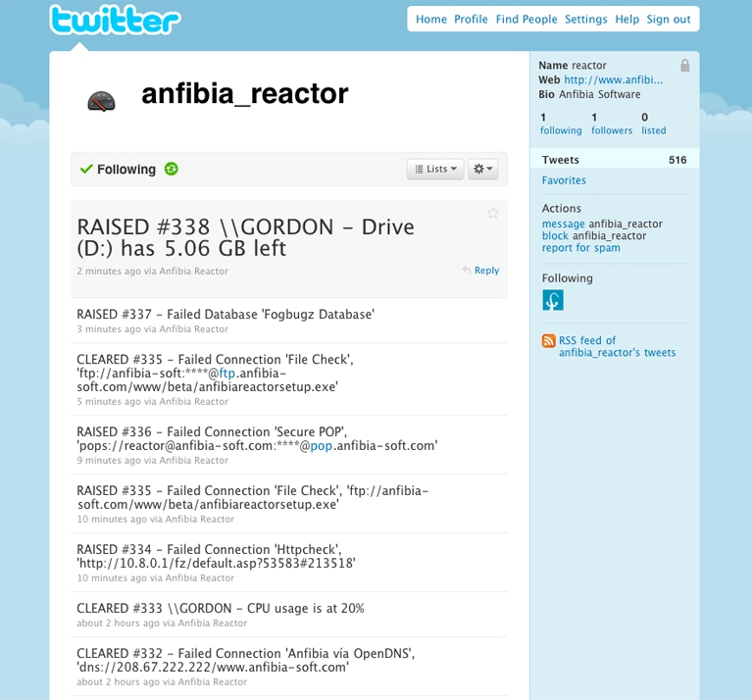Click the ftp link in CLEARED #335 tweet
Screen dimensions: 752x700
point(227,374)
